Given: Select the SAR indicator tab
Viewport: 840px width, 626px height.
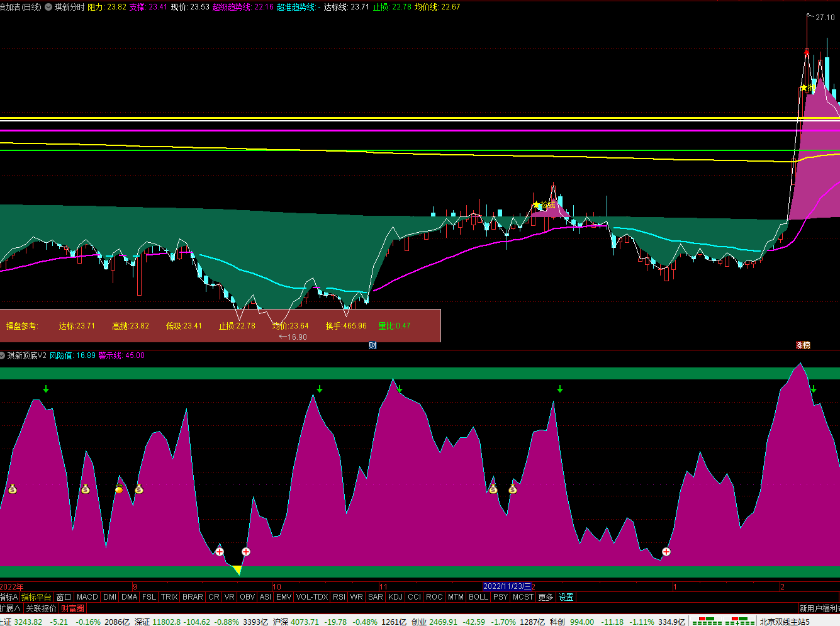Looking at the screenshot, I should click(376, 597).
